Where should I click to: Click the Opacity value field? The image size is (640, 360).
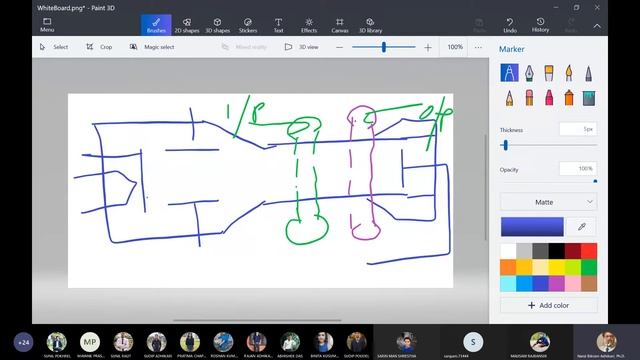point(578,169)
